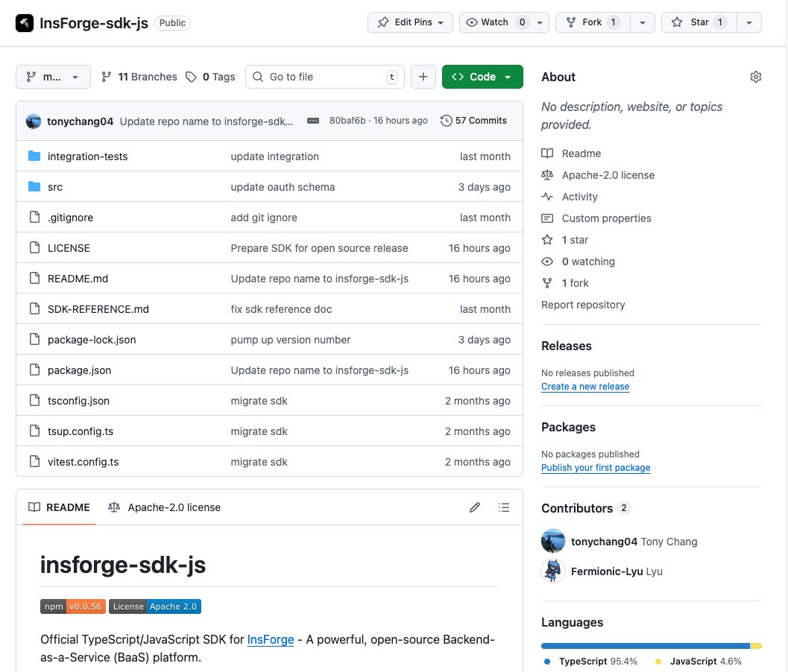This screenshot has width=788, height=672.
Task: Expand the Fork options caret
Action: coord(643,22)
